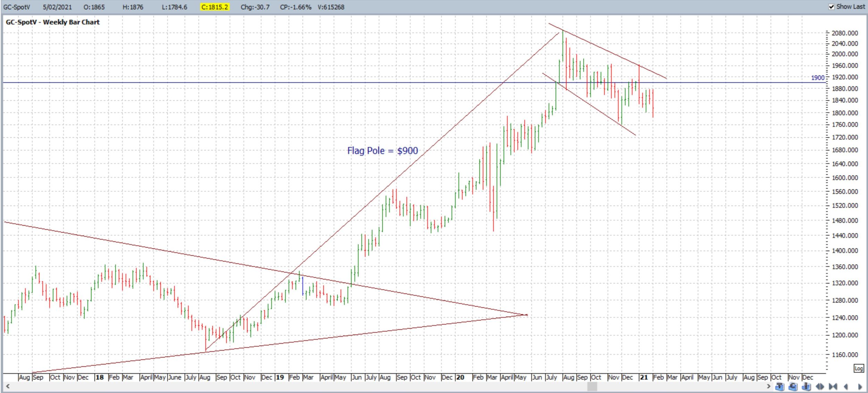The image size is (868, 393).
Task: Click the highlighted close value C:1815.2
Action: [x=215, y=7]
